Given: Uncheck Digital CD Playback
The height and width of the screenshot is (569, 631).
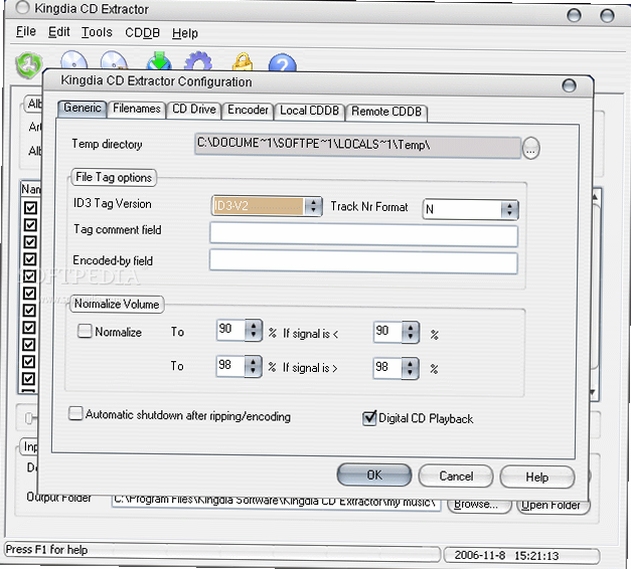Looking at the screenshot, I should (369, 418).
